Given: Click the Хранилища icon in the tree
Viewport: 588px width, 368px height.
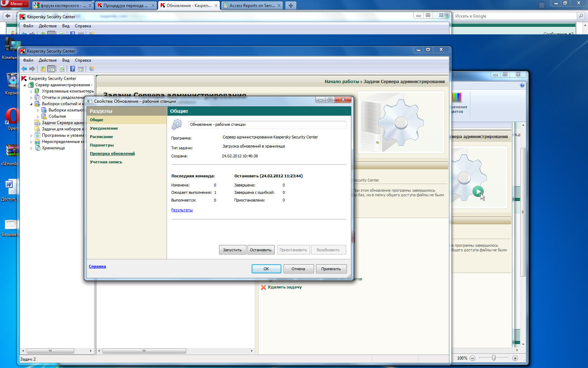Looking at the screenshot, I should click(x=37, y=148).
